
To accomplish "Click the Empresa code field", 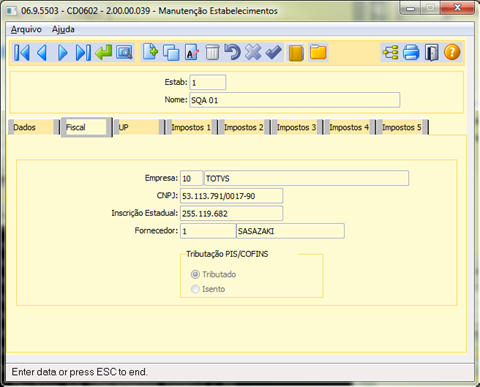I will click(191, 178).
